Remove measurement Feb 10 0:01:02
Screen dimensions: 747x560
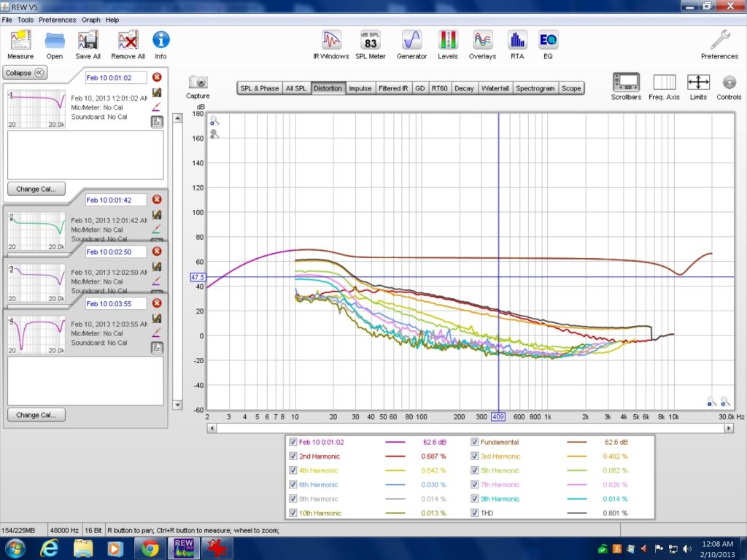tap(157, 77)
